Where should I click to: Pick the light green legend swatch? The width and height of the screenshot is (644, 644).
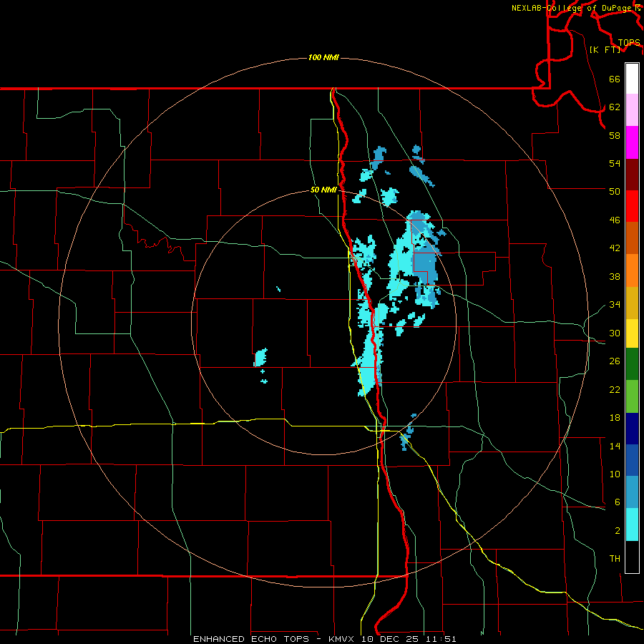pos(632,396)
